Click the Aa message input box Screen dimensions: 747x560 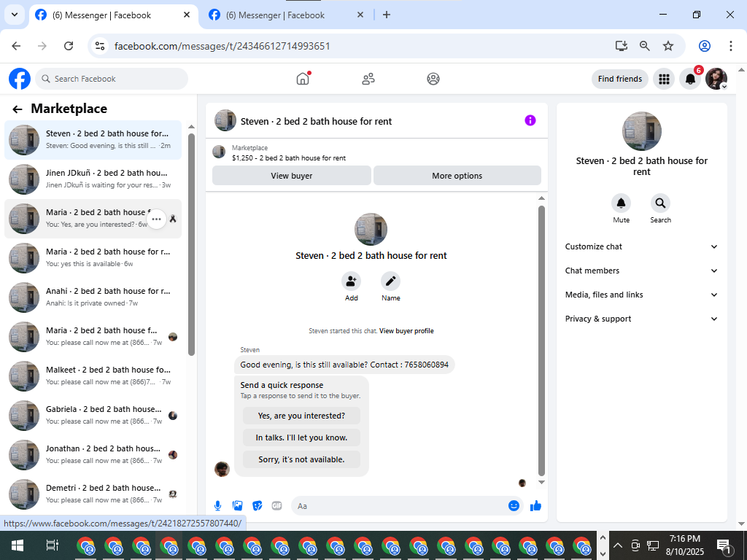point(400,506)
